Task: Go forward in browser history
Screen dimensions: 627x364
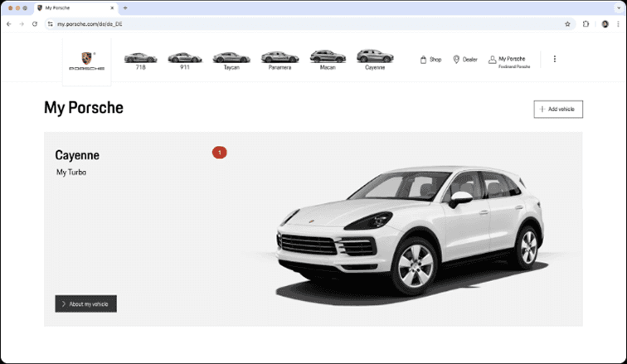Action: 22,24
